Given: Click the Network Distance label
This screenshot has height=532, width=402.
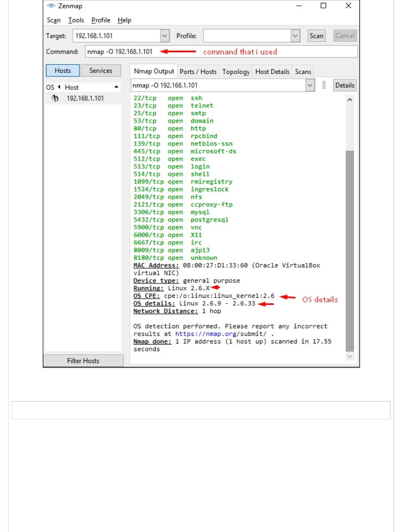Looking at the screenshot, I should pos(166,311).
